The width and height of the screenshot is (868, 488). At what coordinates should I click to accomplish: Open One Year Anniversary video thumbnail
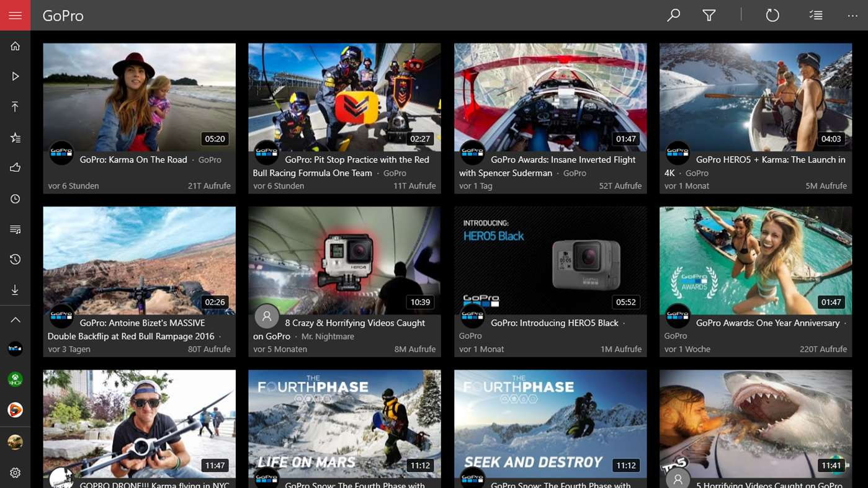point(756,260)
